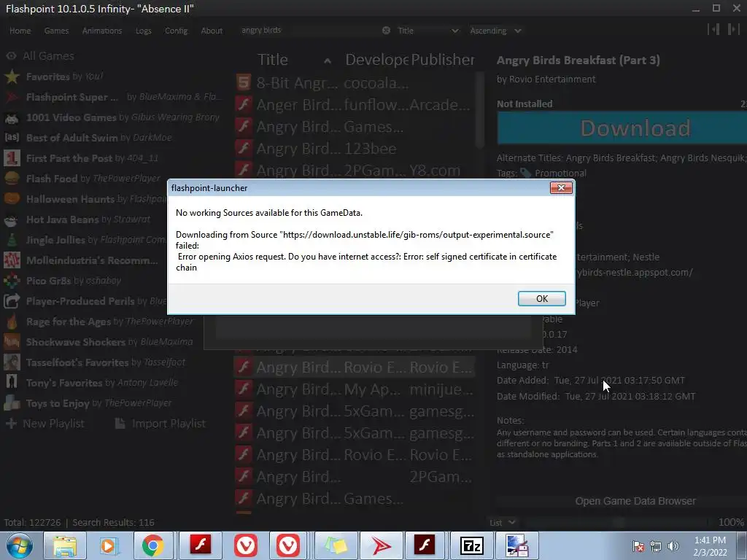Open the Ascending order dropdown
The height and width of the screenshot is (560, 747).
(x=495, y=31)
